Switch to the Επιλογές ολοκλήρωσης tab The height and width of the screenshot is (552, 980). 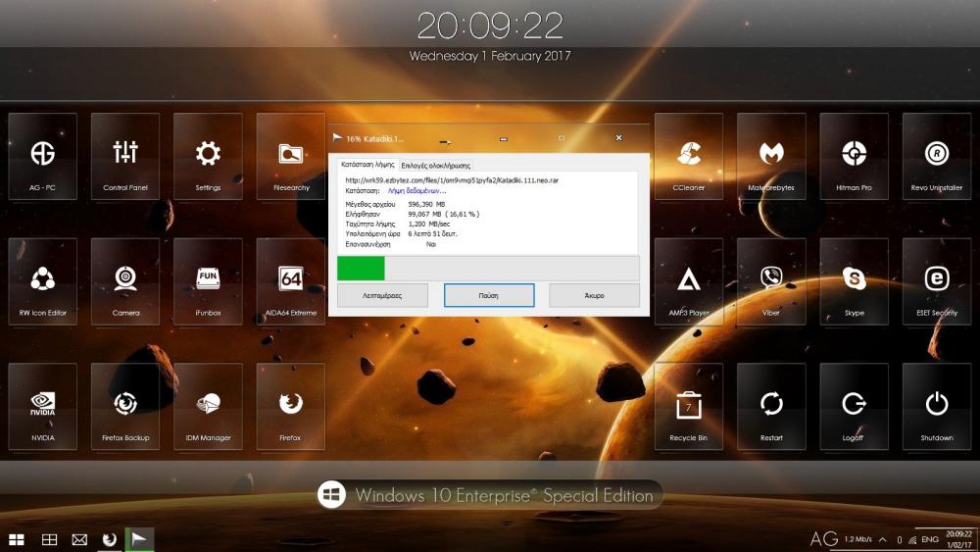435,165
